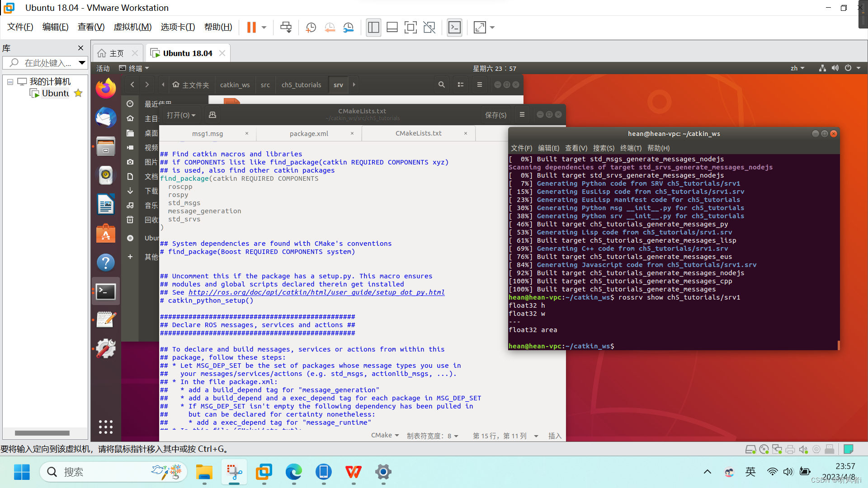Open the 虚拟机(M) menu in VMware

click(x=133, y=28)
